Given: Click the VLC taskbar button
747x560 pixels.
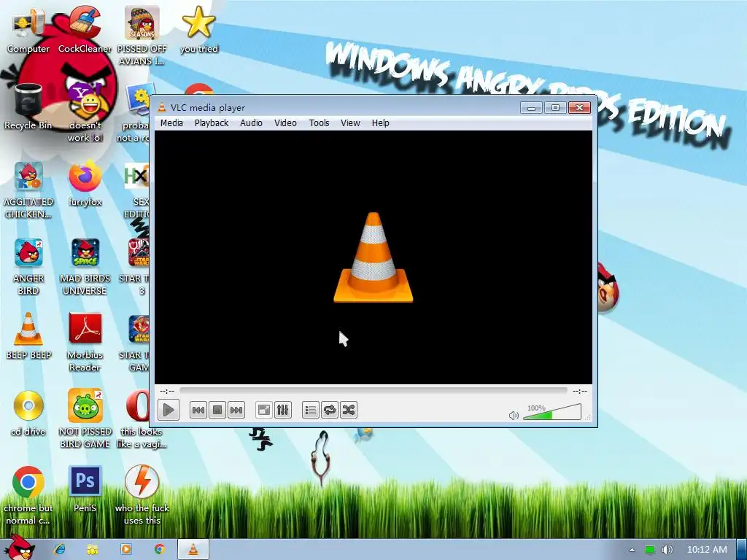Looking at the screenshot, I should tap(193, 549).
